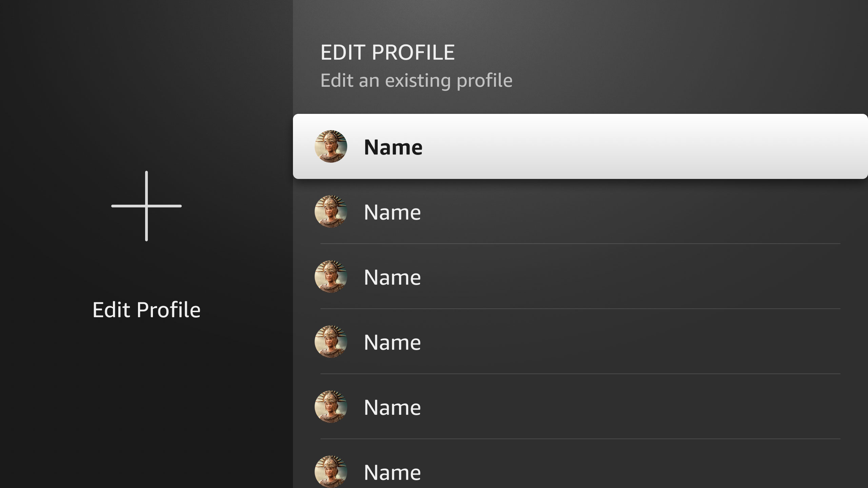
Task: Click the divider line below the second profile
Action: click(580, 244)
